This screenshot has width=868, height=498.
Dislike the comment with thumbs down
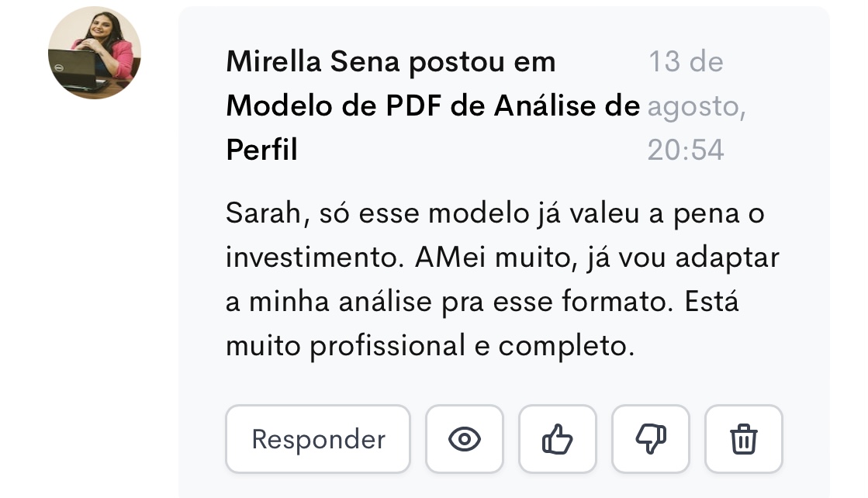coord(650,439)
